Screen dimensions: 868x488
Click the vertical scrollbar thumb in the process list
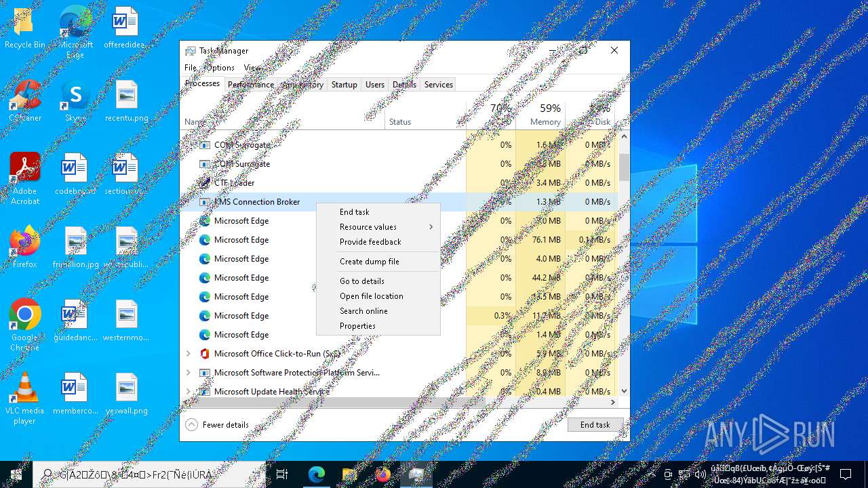624,167
